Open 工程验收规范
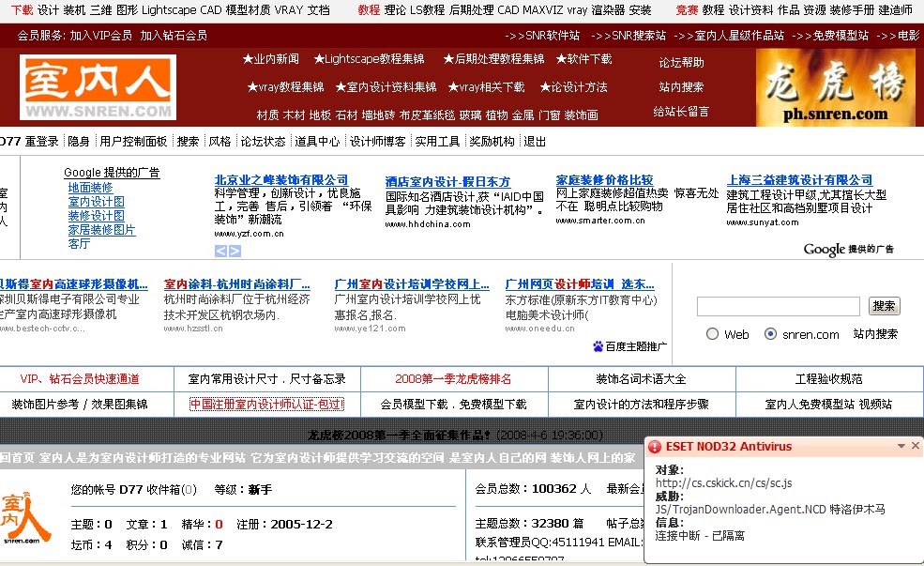 (828, 379)
